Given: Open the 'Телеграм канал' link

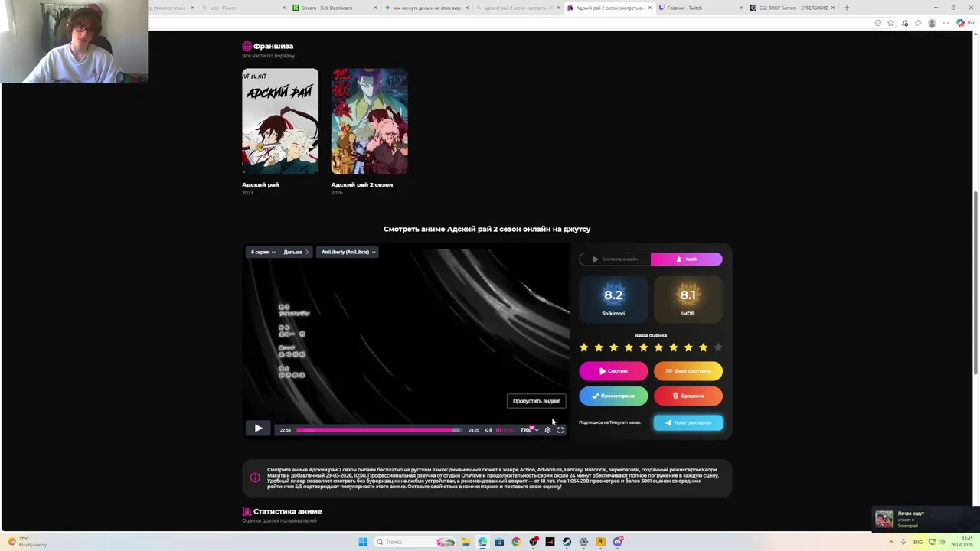Looking at the screenshot, I should (688, 422).
